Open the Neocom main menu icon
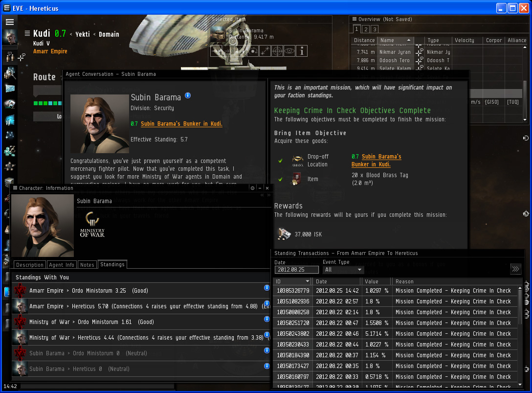Viewport: 532px width, 393px height. pyautogui.click(x=9, y=22)
